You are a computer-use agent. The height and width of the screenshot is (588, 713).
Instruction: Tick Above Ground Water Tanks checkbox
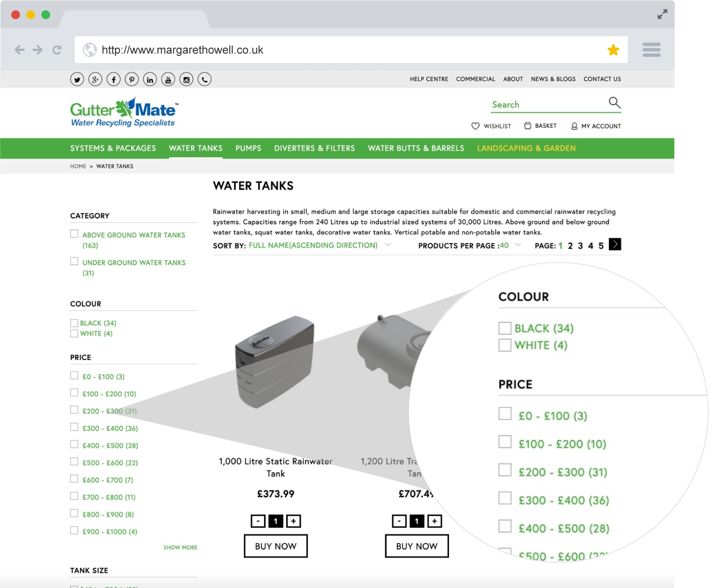74,234
